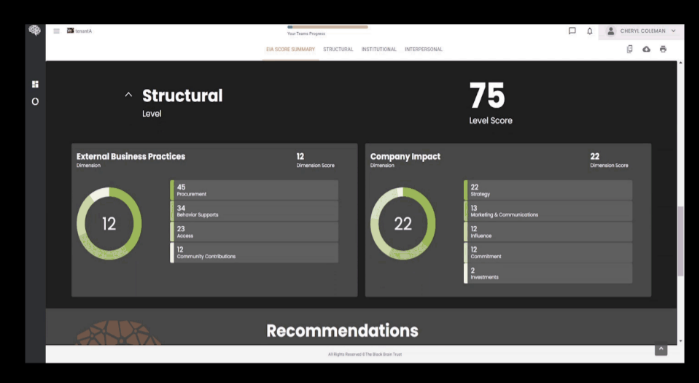699x383 pixels.
Task: Open the dashboard grid icon in sidebar
Action: click(35, 84)
